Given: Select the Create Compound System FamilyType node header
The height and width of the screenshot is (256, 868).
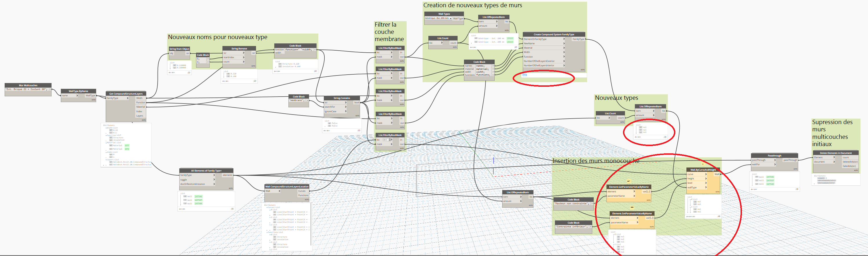Looking at the screenshot, I should [x=554, y=34].
